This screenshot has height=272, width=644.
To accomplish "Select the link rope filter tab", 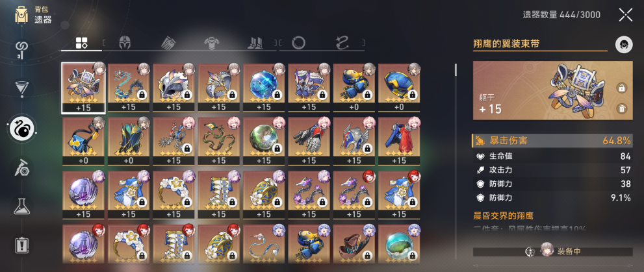I will click(342, 42).
